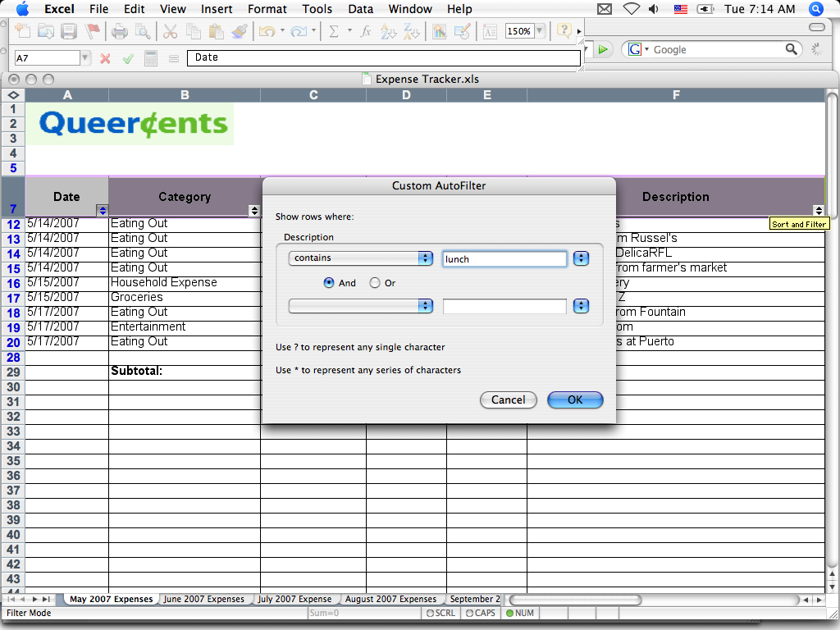840x630 pixels.
Task: Click the Undo arrow icon
Action: pos(267,32)
